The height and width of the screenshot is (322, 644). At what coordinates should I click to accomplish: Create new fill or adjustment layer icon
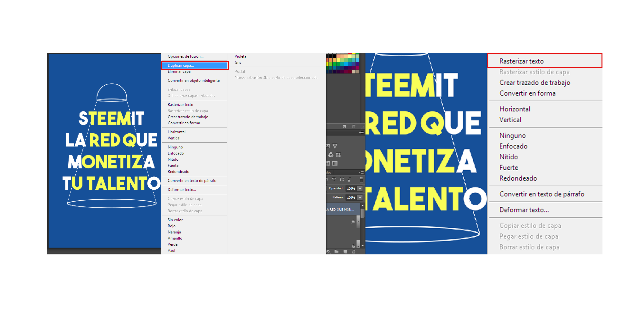(x=328, y=252)
